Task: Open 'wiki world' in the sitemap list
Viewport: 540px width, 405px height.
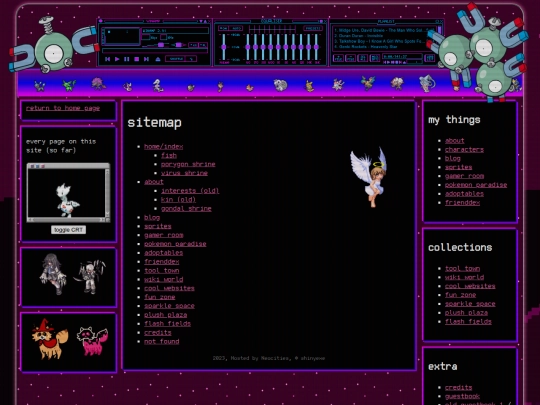Action: (x=164, y=279)
